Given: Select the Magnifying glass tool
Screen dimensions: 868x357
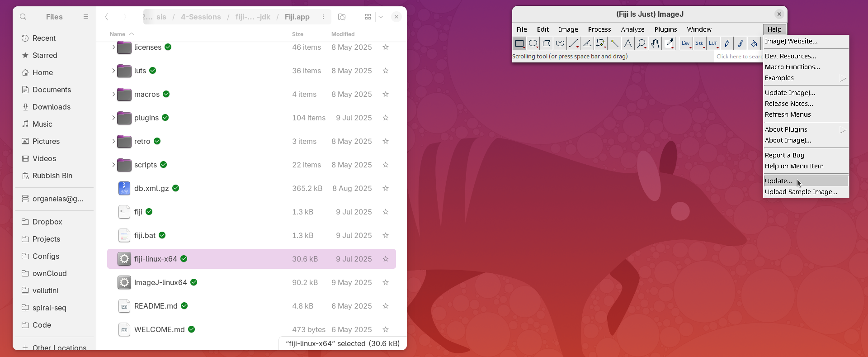Looking at the screenshot, I should 642,43.
